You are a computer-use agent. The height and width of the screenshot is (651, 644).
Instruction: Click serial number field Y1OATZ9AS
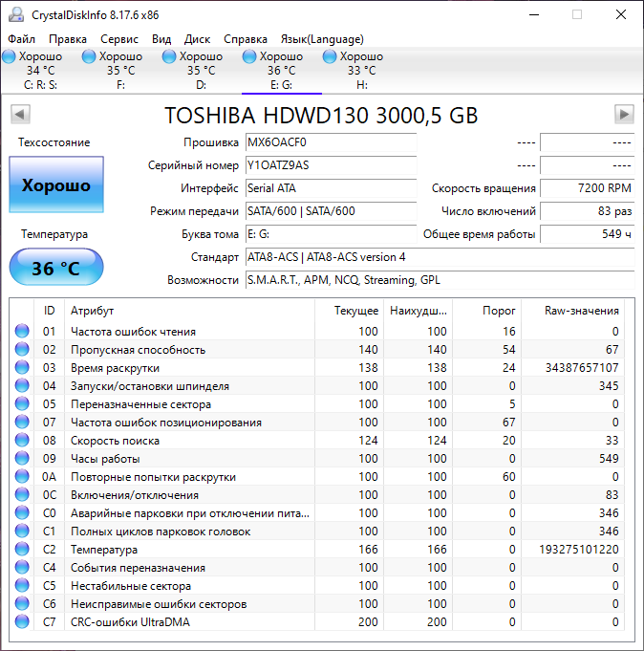click(331, 165)
